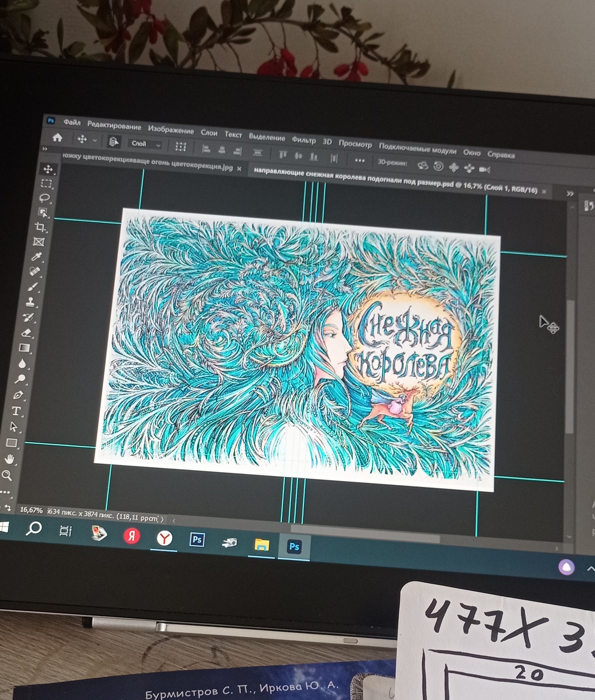Open collapsed History panel icon

(x=589, y=206)
